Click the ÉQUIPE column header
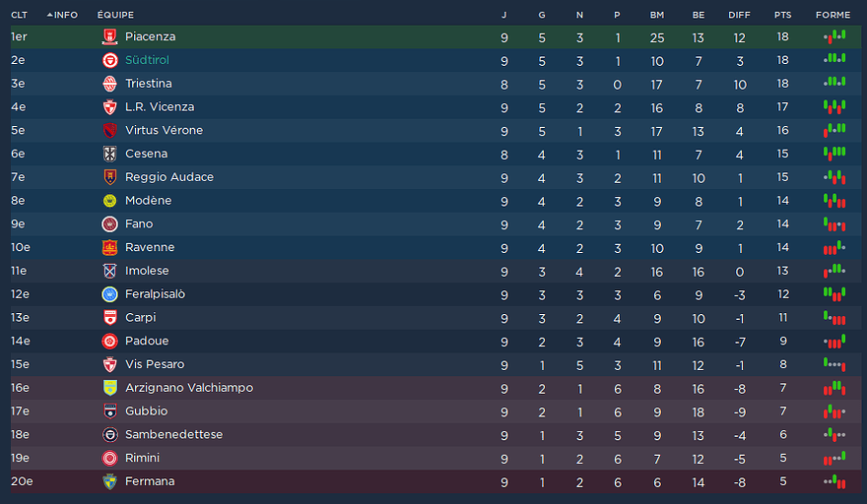 point(115,15)
